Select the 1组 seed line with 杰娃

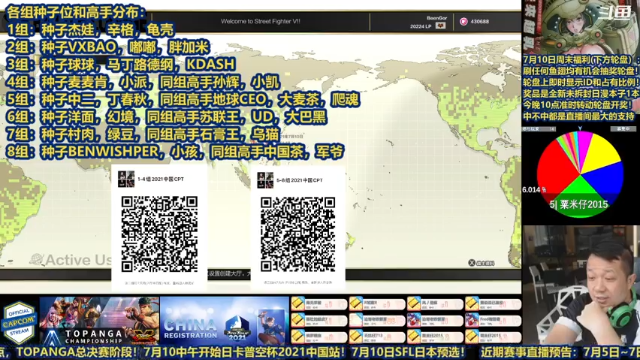91,29
